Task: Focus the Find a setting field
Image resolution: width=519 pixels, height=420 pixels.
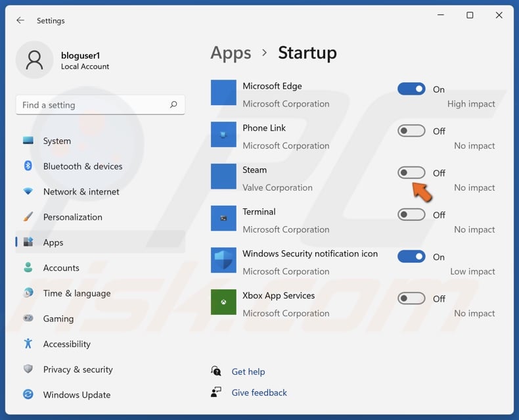Action: click(101, 105)
